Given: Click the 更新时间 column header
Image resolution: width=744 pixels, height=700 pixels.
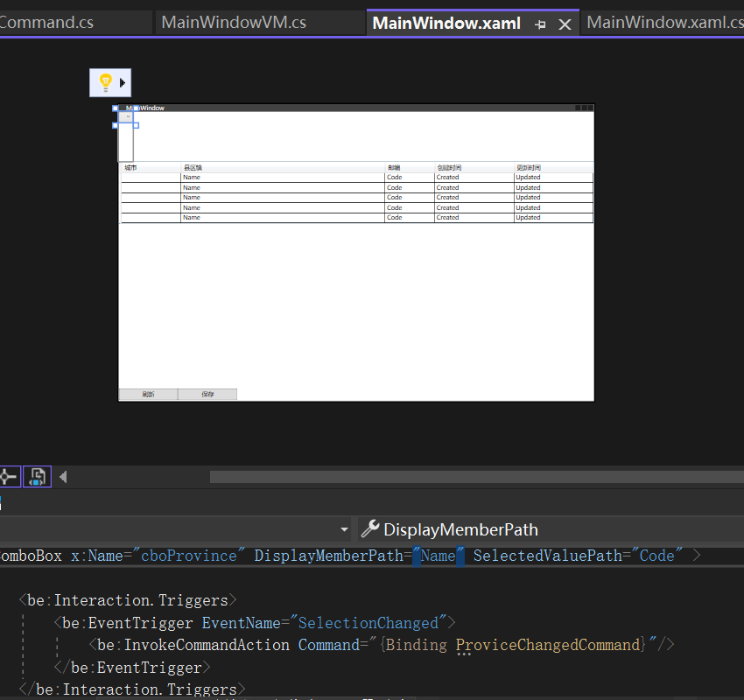Looking at the screenshot, I should tap(528, 167).
